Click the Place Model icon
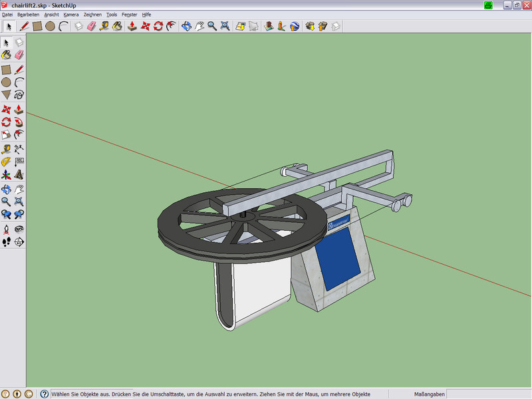 coord(269,26)
